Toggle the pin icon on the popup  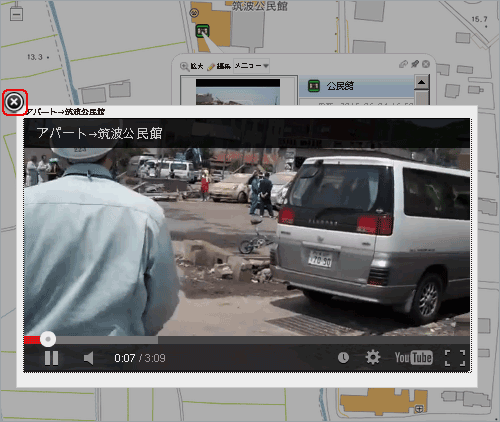pyautogui.click(x=415, y=64)
